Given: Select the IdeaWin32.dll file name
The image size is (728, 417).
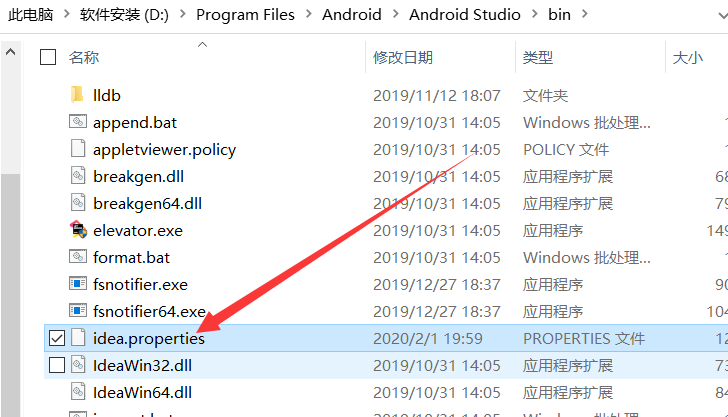Looking at the screenshot, I should [142, 365].
